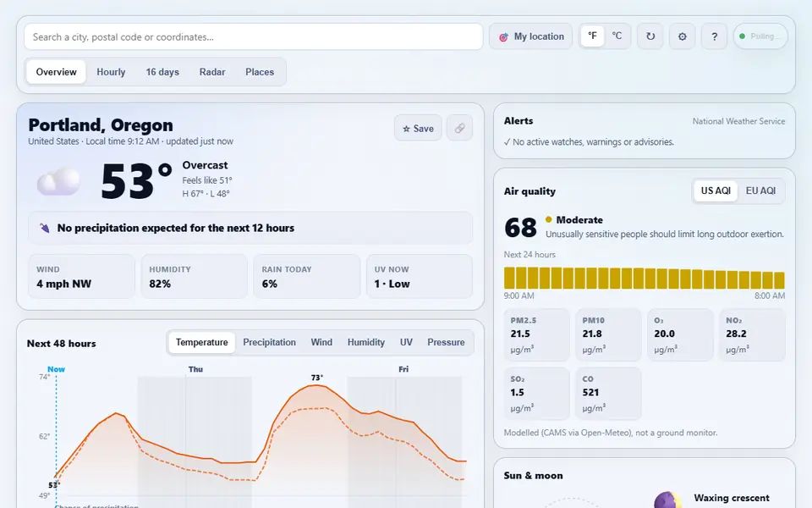The image size is (812, 508).
Task: Click the CO pollutant tile
Action: (608, 394)
